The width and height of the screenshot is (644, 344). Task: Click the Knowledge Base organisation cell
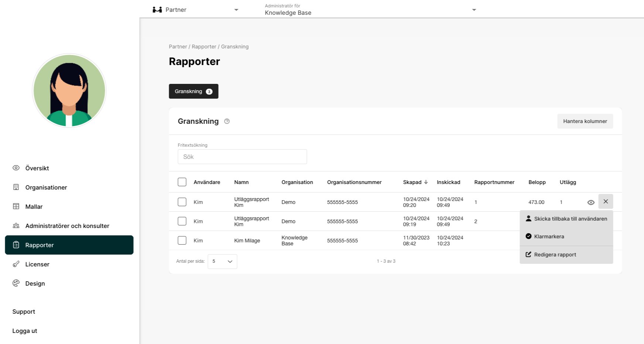[x=294, y=241]
